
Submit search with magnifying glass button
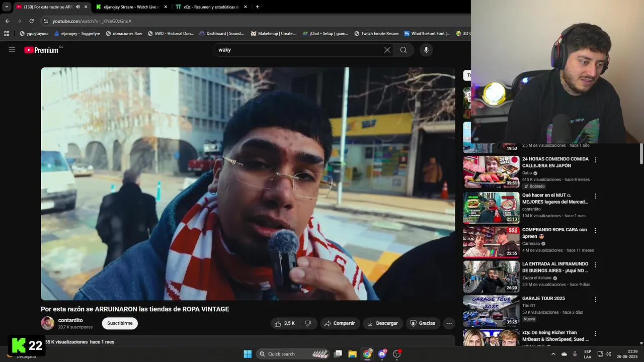pyautogui.click(x=404, y=50)
